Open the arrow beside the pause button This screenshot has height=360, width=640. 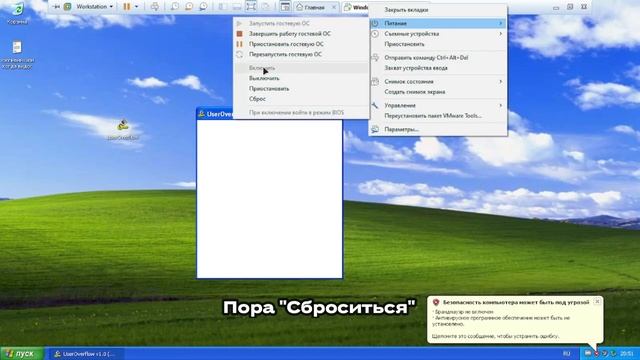pos(136,7)
